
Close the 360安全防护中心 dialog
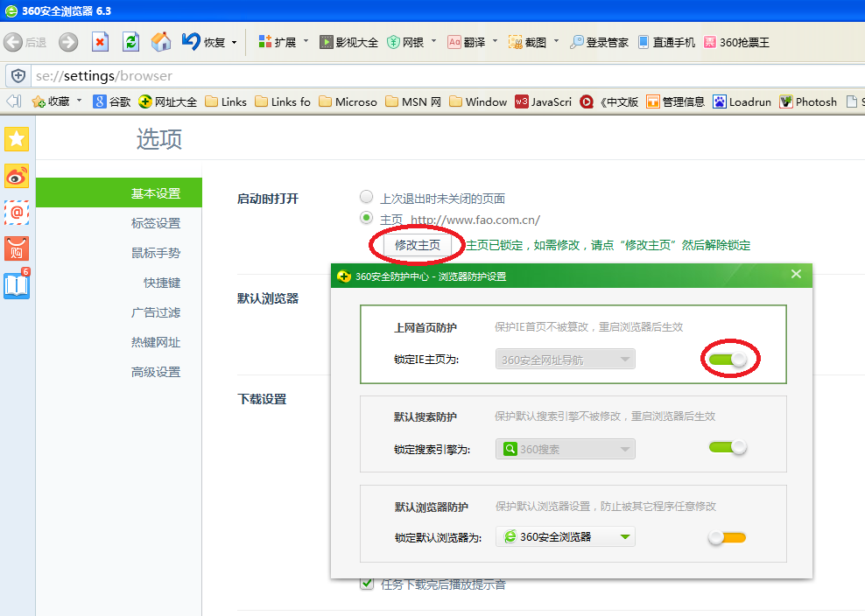pos(796,274)
